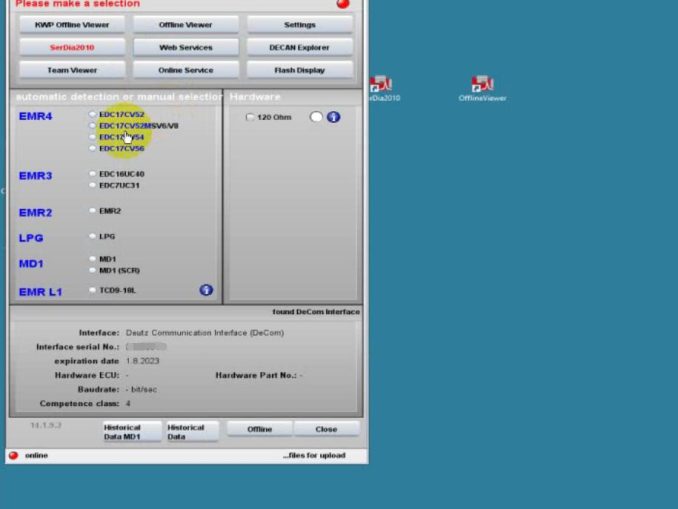The height and width of the screenshot is (509, 678).
Task: Select the EDC17CV52 radio option
Action: point(92,114)
